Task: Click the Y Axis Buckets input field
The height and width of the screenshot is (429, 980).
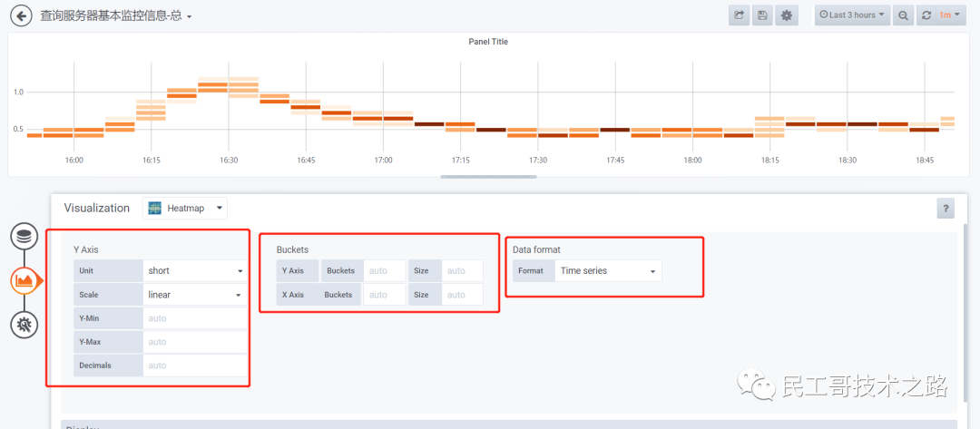Action: (x=385, y=271)
